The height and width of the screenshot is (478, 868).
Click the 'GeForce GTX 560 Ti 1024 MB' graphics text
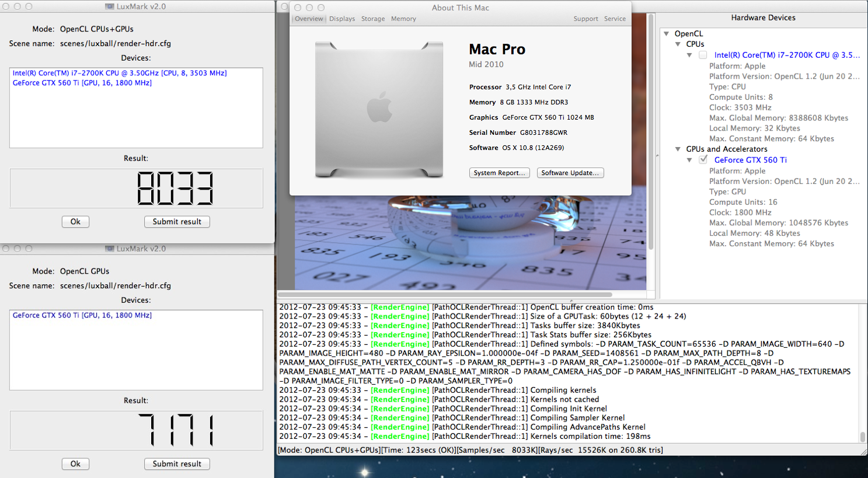[548, 117]
